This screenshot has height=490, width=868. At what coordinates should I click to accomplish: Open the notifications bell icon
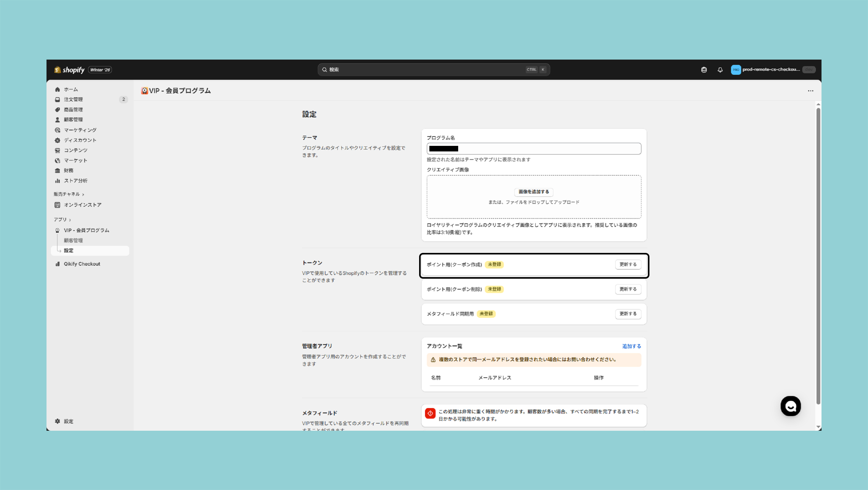(720, 70)
